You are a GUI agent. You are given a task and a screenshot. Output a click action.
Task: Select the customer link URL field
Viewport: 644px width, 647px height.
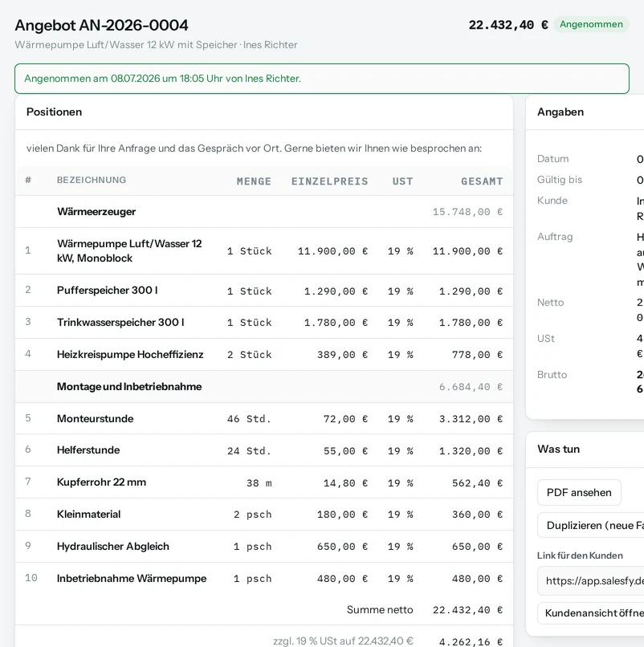591,581
